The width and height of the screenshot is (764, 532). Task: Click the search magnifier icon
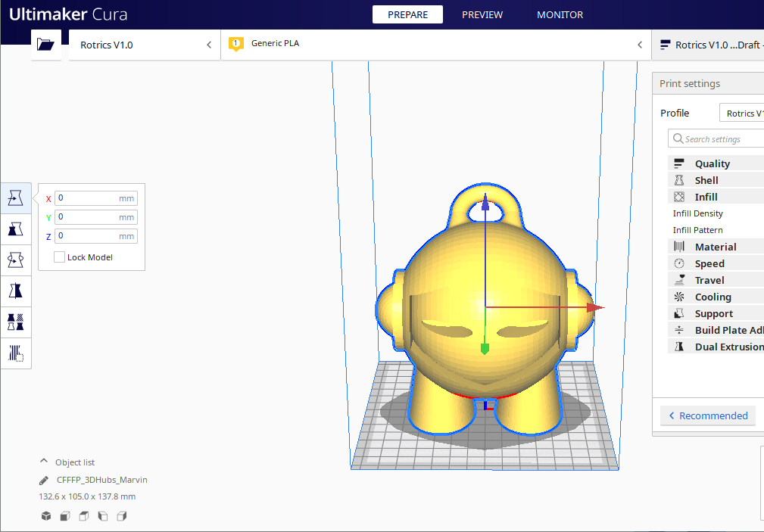point(678,138)
